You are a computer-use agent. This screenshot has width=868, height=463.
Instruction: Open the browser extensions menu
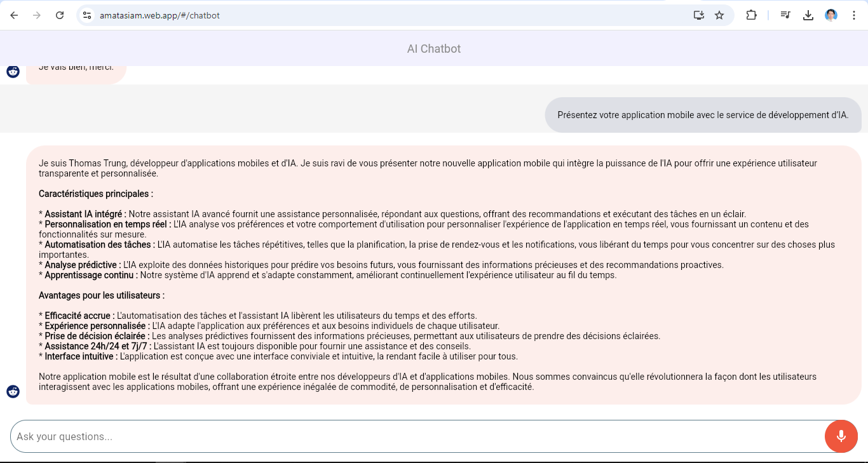click(751, 15)
